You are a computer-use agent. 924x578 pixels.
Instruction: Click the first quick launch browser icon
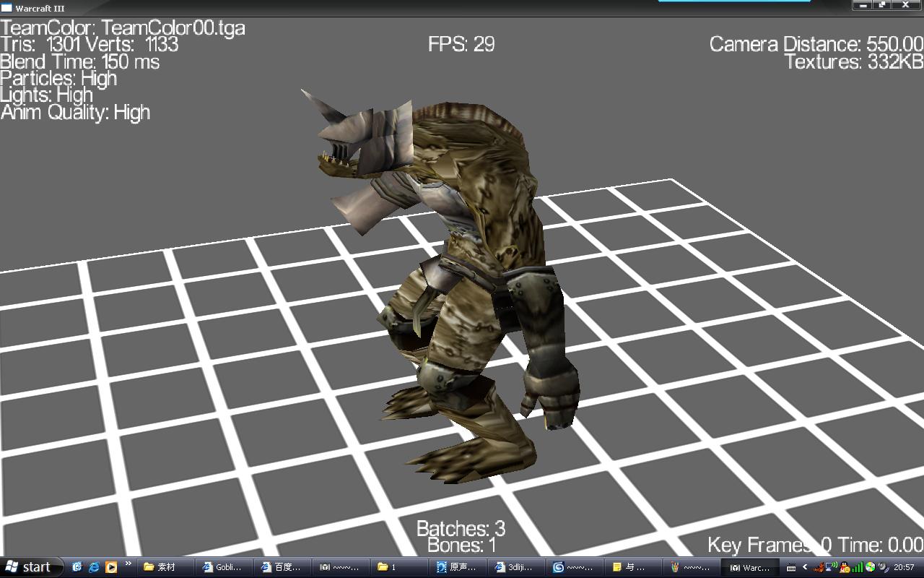click(x=77, y=567)
